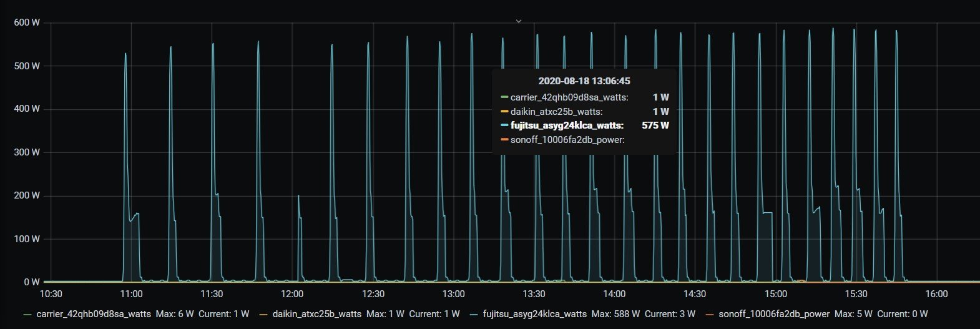Click the 600 W y-axis label

point(27,22)
